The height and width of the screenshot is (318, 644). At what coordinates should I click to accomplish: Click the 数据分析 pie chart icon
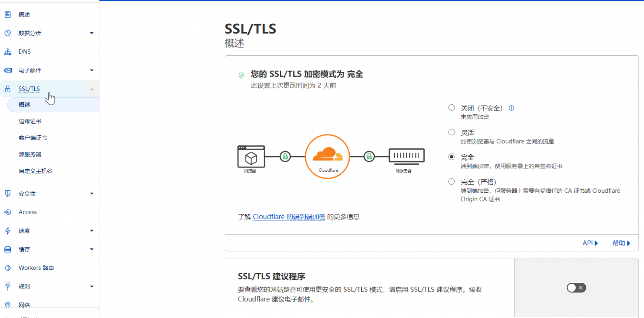click(x=7, y=33)
